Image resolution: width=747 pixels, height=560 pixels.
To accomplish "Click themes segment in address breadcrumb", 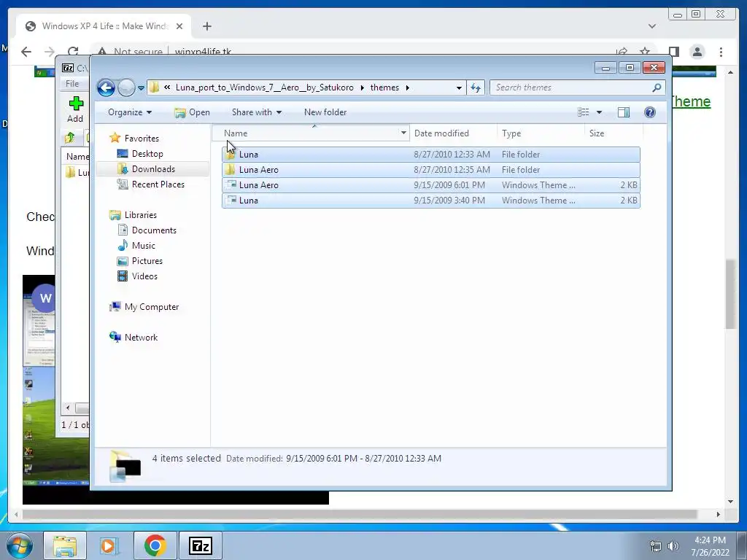I will coord(384,87).
